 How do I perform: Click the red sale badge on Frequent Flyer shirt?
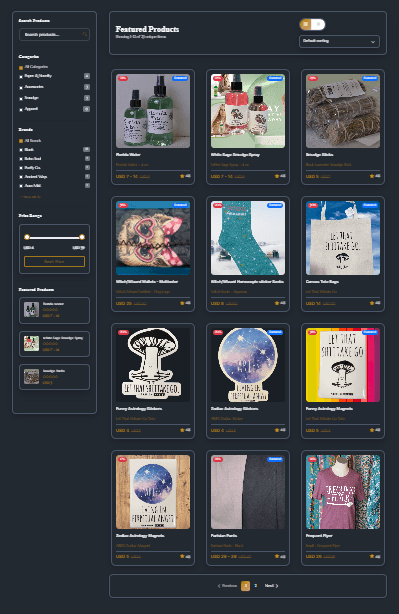click(x=312, y=459)
